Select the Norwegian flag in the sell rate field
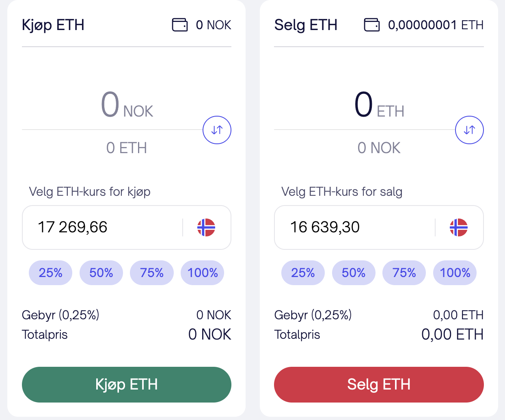Image resolution: width=505 pixels, height=420 pixels. point(460,227)
